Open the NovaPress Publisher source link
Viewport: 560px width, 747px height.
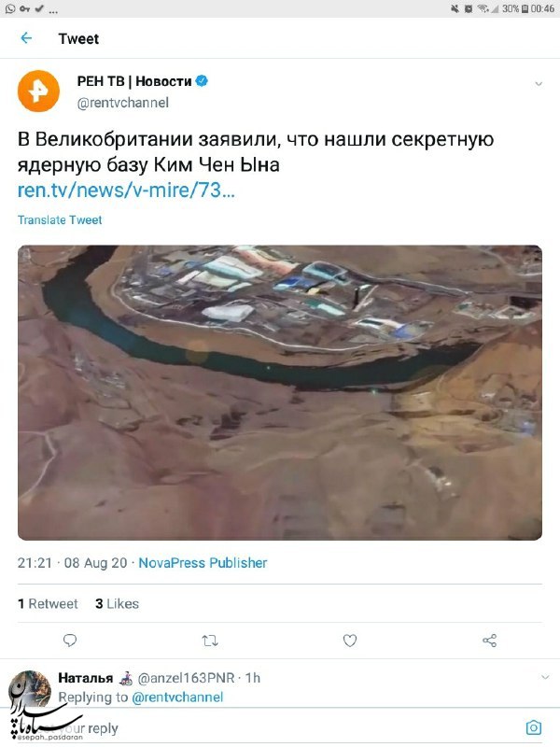203,563
